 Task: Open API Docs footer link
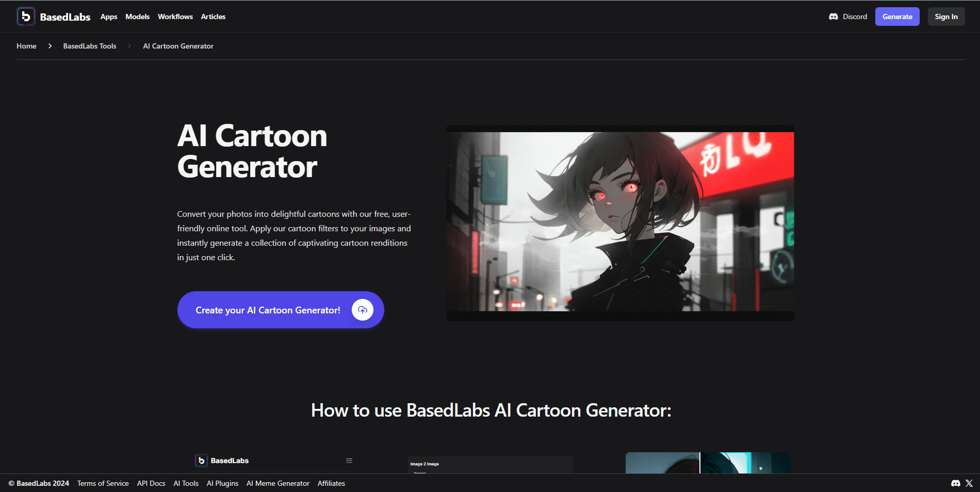click(x=151, y=483)
